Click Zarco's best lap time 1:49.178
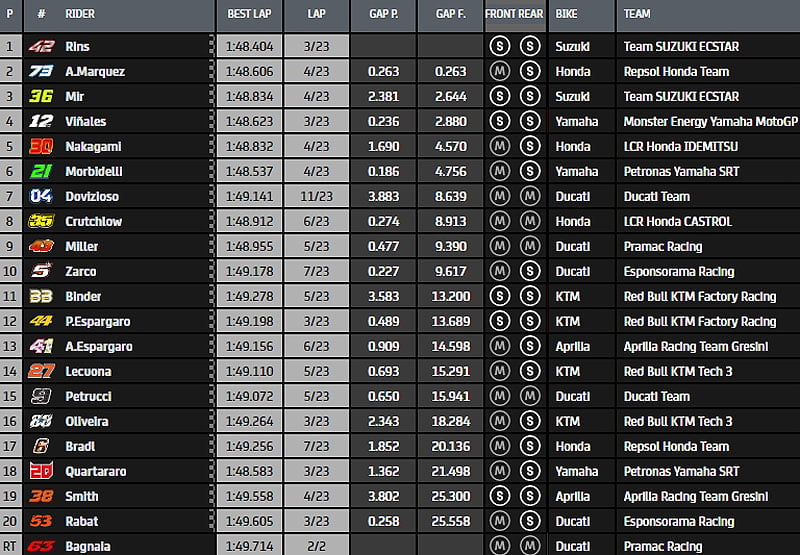 tap(249, 271)
